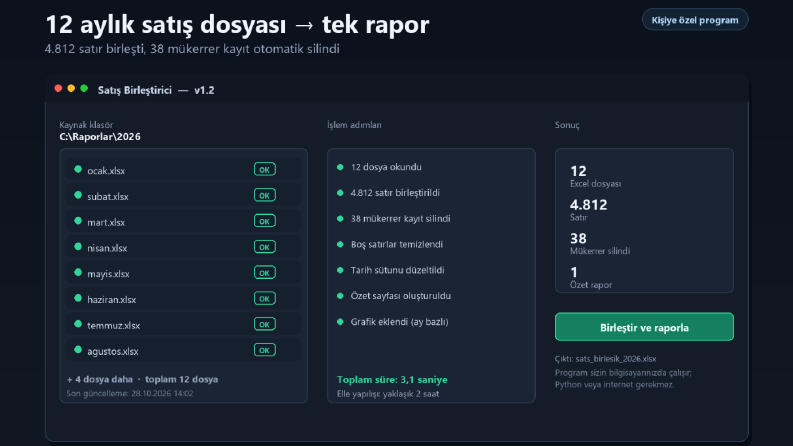Click the 'Satış Birleştirici — v1.2' window title
The image size is (793, 446).
[156, 90]
